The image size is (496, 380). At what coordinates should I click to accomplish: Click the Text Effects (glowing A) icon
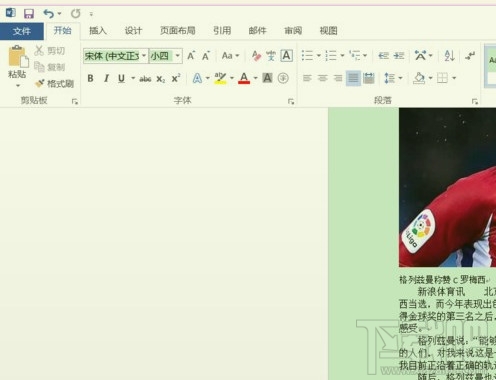pyautogui.click(x=197, y=78)
